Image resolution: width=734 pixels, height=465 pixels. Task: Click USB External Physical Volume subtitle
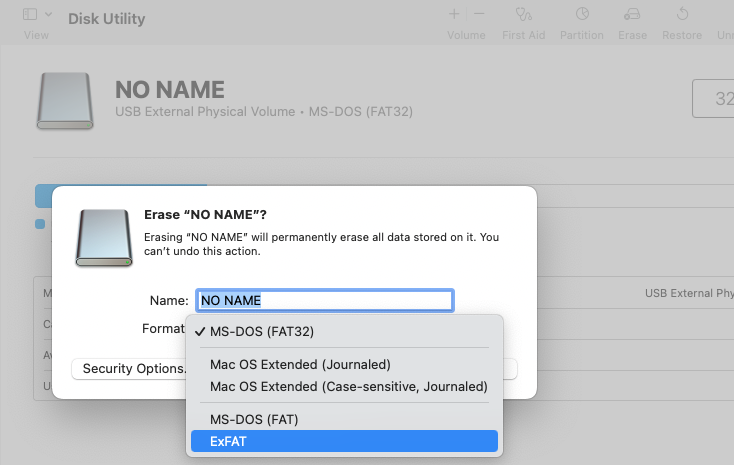[x=205, y=111]
